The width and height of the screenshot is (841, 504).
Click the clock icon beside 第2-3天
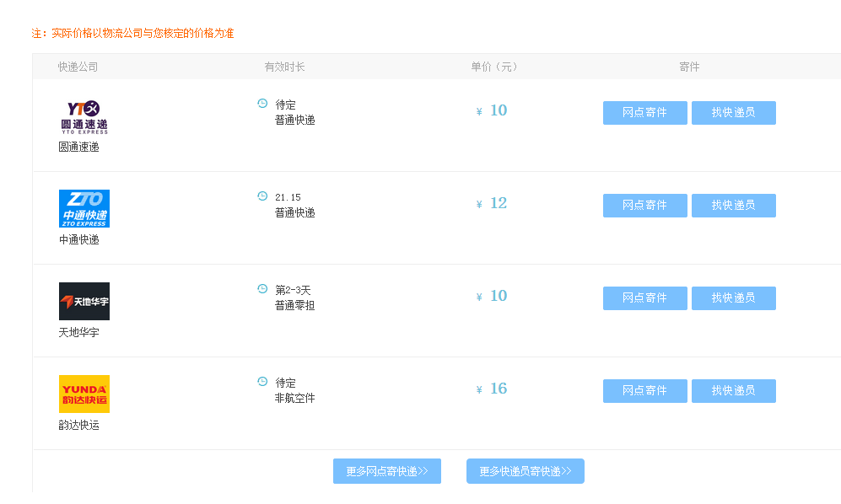point(262,289)
